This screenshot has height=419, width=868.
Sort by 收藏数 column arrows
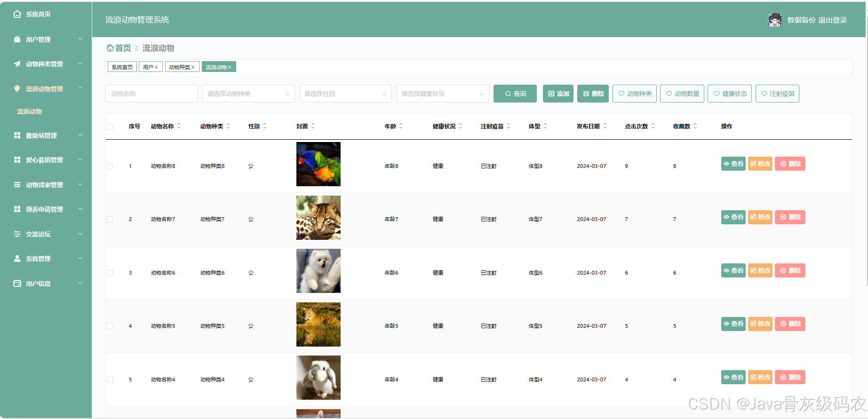(695, 126)
